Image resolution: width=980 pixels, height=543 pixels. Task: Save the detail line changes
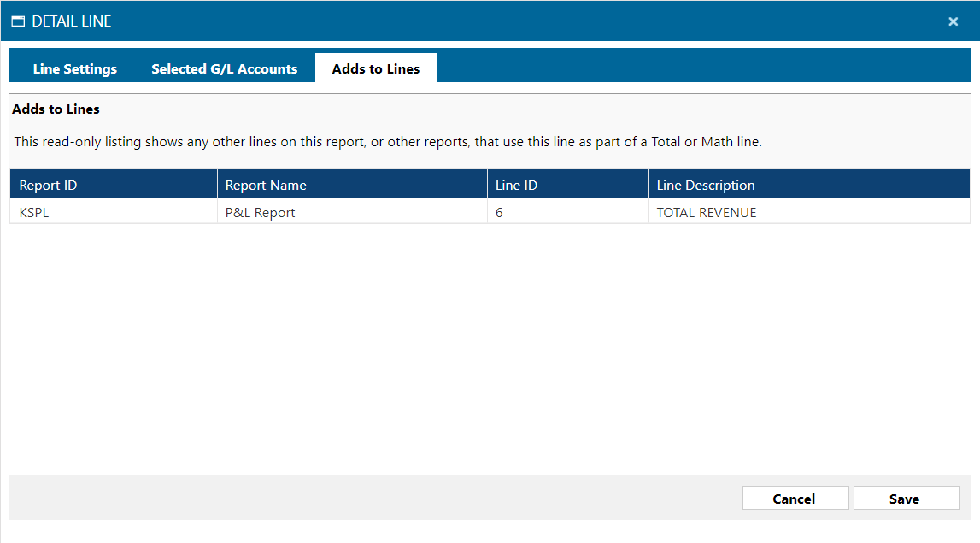906,499
